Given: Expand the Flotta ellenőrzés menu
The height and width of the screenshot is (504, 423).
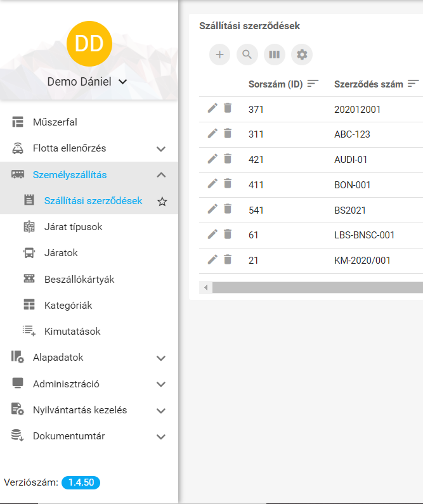Looking at the screenshot, I should coord(161,149).
